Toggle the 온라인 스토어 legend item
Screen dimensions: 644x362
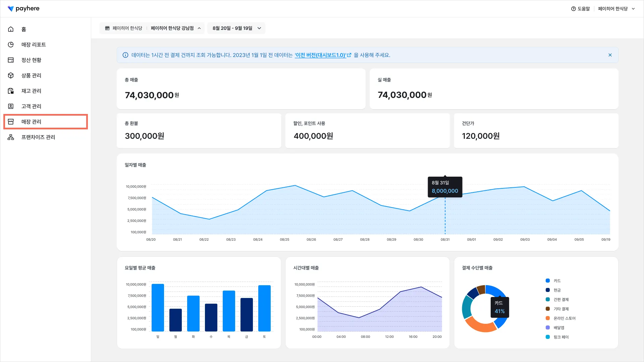[564, 318]
